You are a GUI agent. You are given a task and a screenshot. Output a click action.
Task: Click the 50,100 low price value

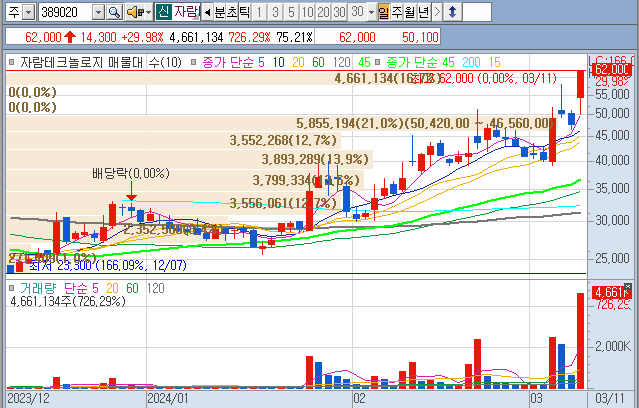pyautogui.click(x=420, y=37)
